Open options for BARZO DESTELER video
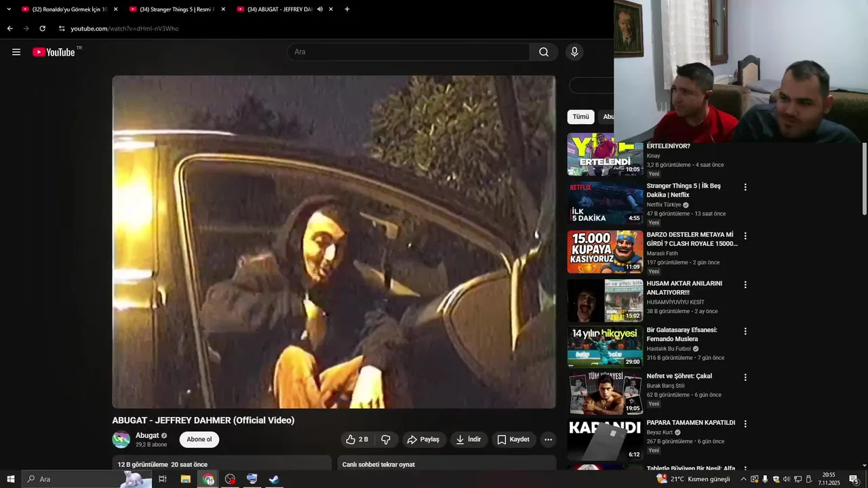868x488 pixels. pyautogui.click(x=745, y=236)
